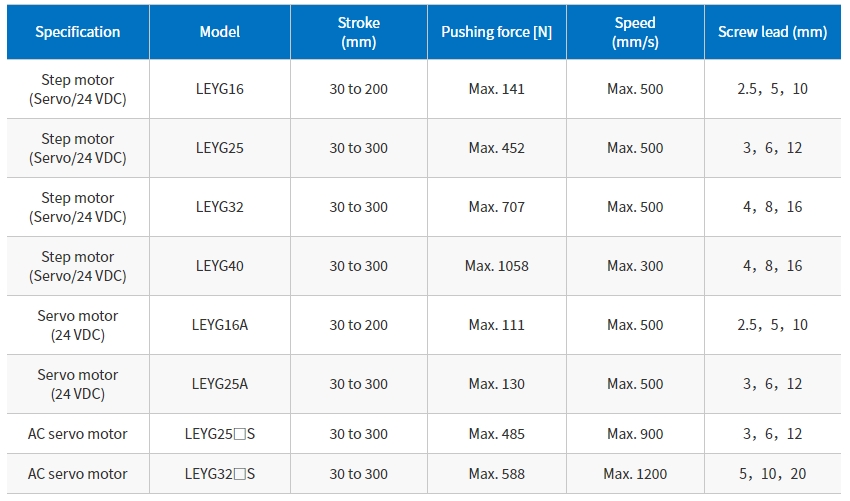Viewport: 850px width, 501px height.
Task: Click the Speed (mm/s) column header
Action: 635,32
